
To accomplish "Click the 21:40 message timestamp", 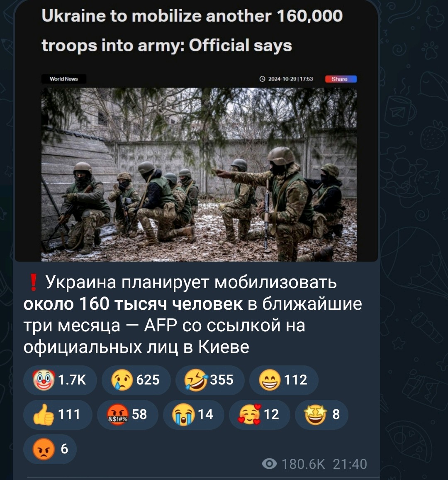I will (x=350, y=464).
